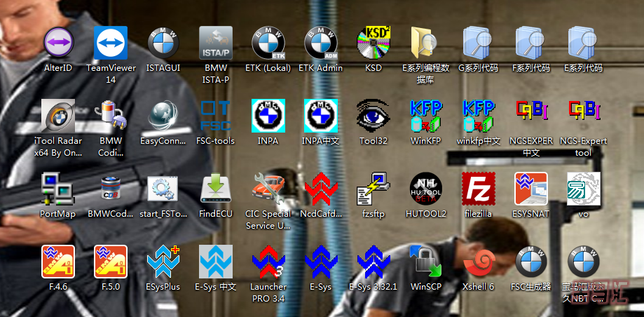Select the F.5.0 icon
The height and width of the screenshot is (317, 644).
111,262
